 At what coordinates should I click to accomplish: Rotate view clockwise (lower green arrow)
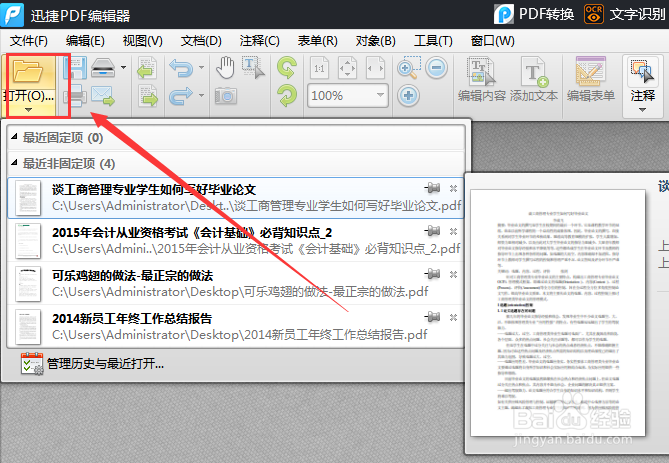[x=287, y=96]
